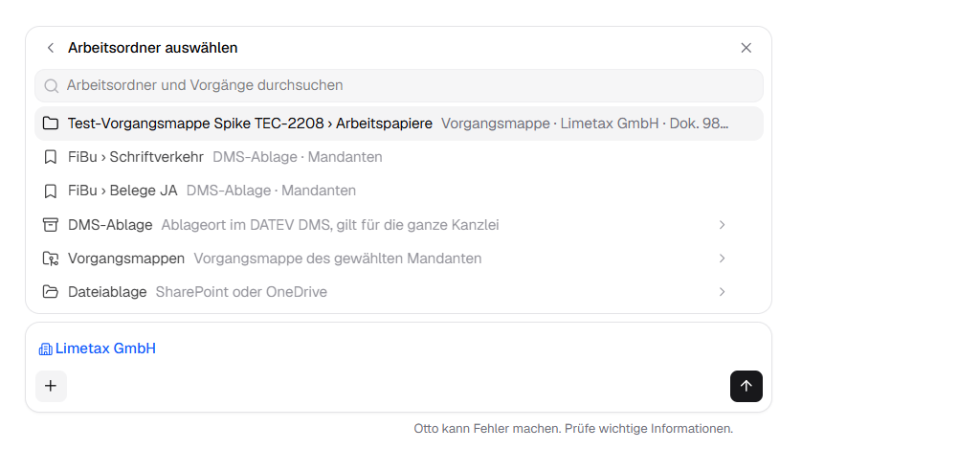Click the folder icon of Test-Vorgangsmappe Spike TEC-2208
The image size is (980, 450).
point(51,124)
